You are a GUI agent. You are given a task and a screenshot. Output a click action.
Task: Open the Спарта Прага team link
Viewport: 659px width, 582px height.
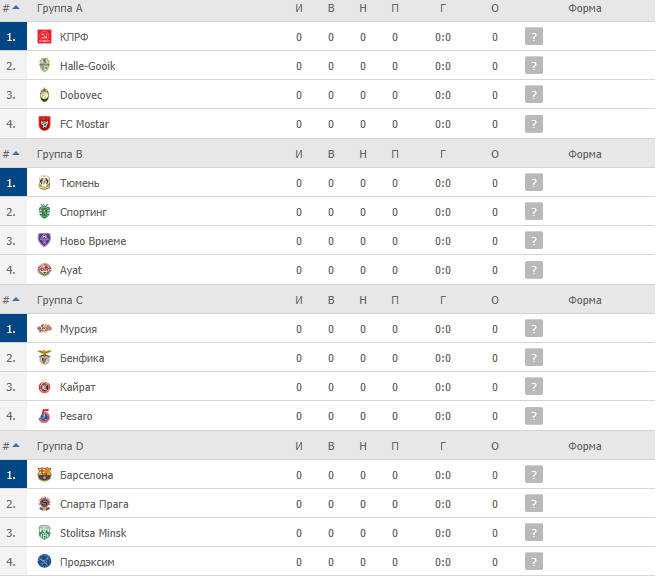click(x=94, y=504)
